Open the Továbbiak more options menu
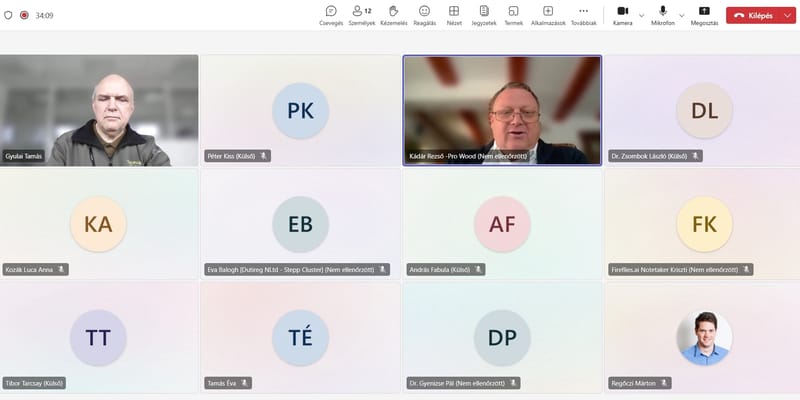The width and height of the screenshot is (800, 400). pyautogui.click(x=584, y=15)
